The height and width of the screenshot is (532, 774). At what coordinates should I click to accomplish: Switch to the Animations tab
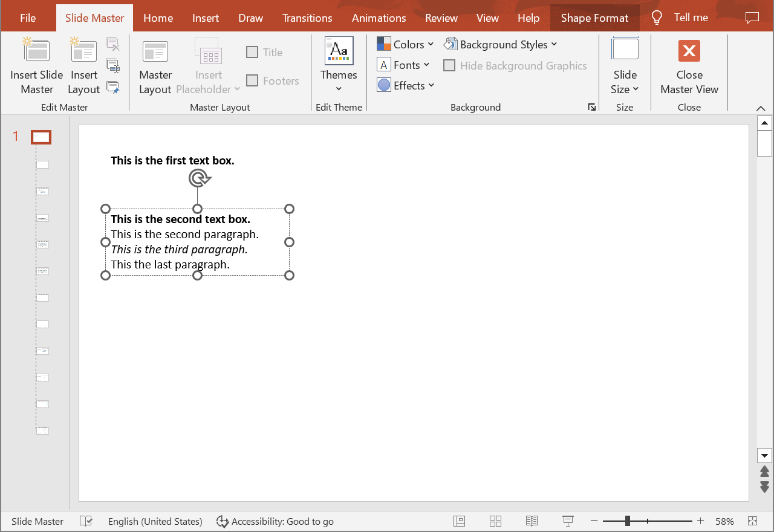(379, 18)
